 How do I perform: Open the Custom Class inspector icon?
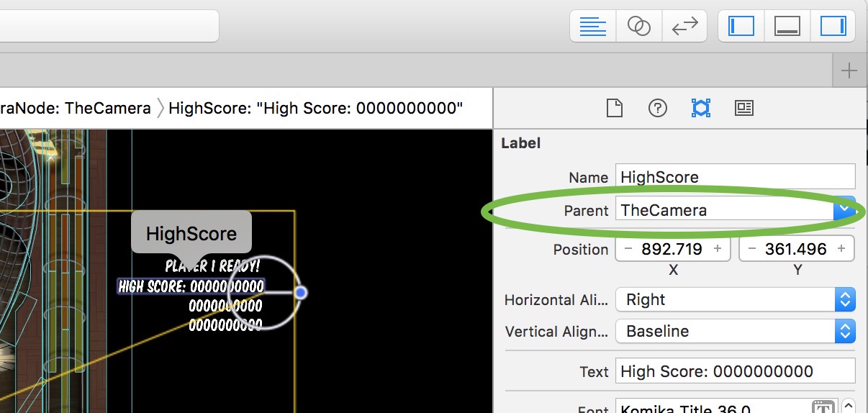[x=743, y=109]
